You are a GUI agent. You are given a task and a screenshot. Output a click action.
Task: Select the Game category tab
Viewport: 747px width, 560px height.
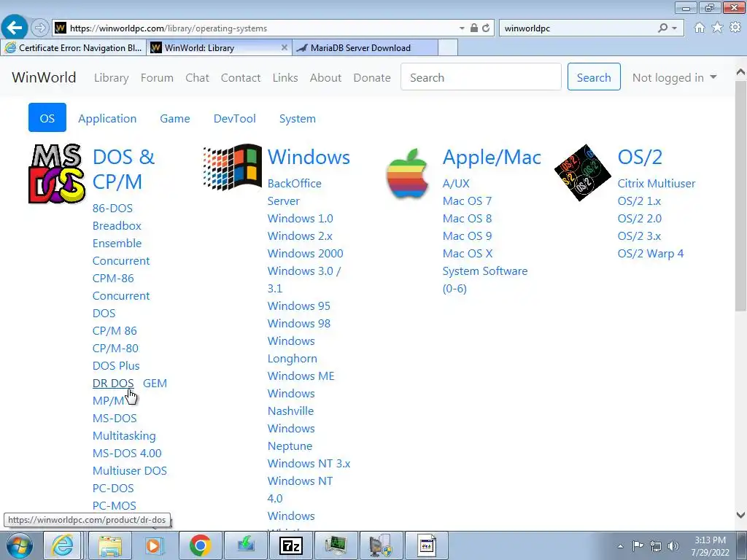pos(175,119)
